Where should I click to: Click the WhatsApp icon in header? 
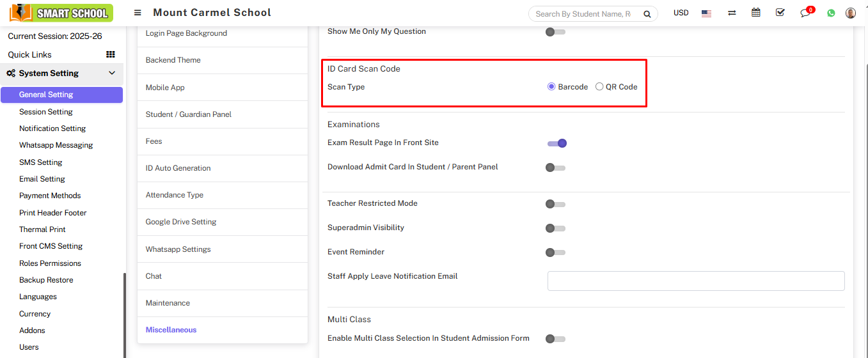(x=831, y=13)
